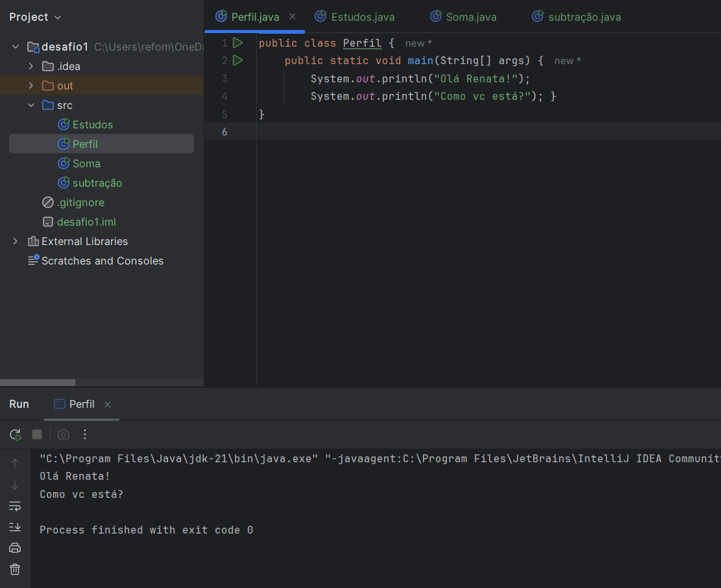721x588 pixels.
Task: Rerun the Perfil program
Action: pos(15,434)
